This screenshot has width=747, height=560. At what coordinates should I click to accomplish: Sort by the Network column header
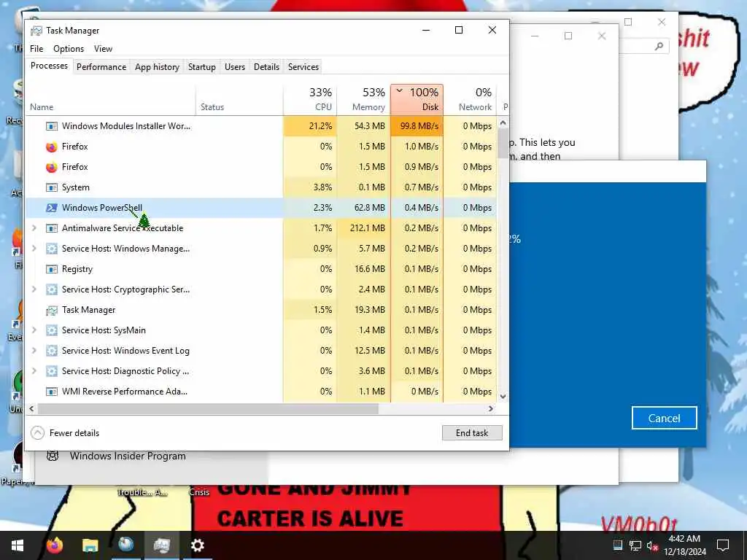pyautogui.click(x=471, y=99)
